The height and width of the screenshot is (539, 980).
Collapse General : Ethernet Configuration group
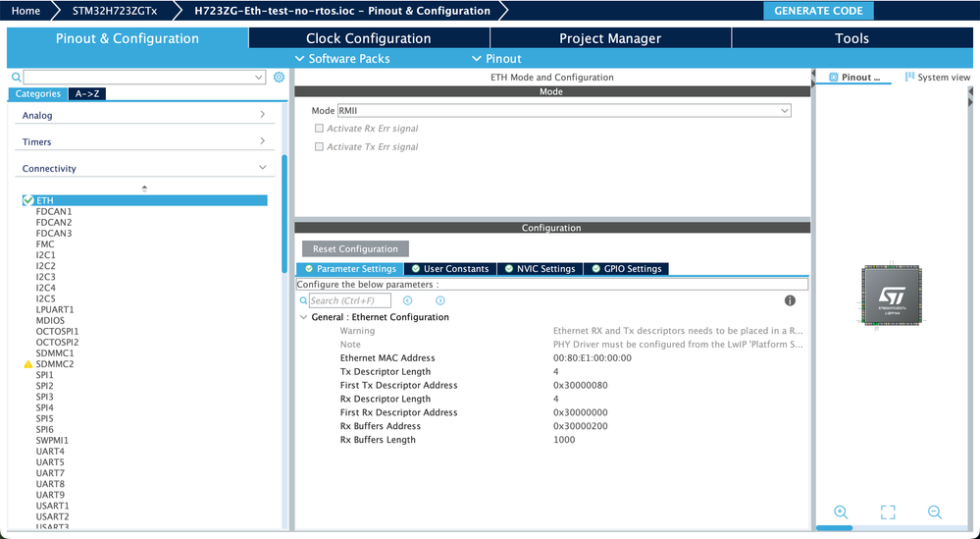point(304,317)
